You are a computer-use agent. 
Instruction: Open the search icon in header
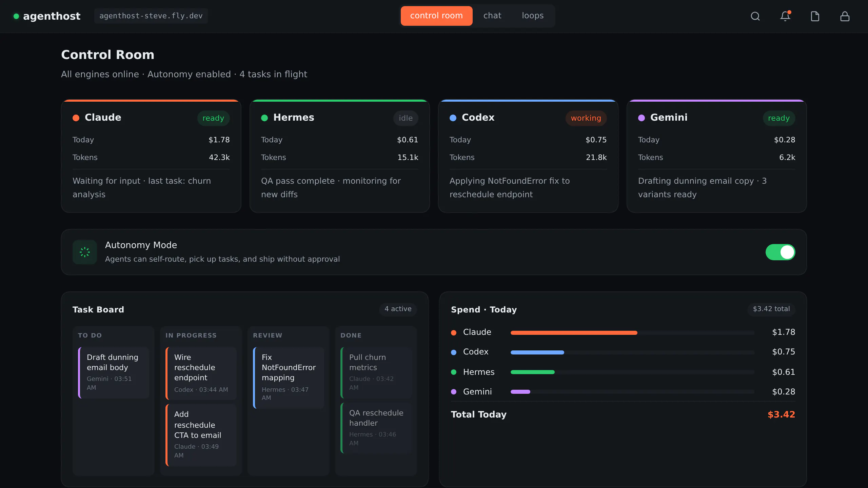(755, 16)
